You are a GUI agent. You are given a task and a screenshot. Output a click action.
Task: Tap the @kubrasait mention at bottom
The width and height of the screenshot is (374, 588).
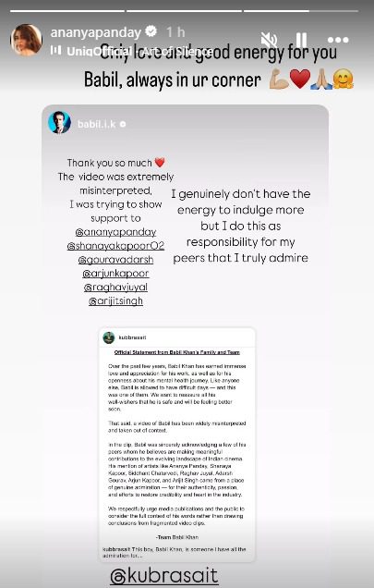[164, 576]
